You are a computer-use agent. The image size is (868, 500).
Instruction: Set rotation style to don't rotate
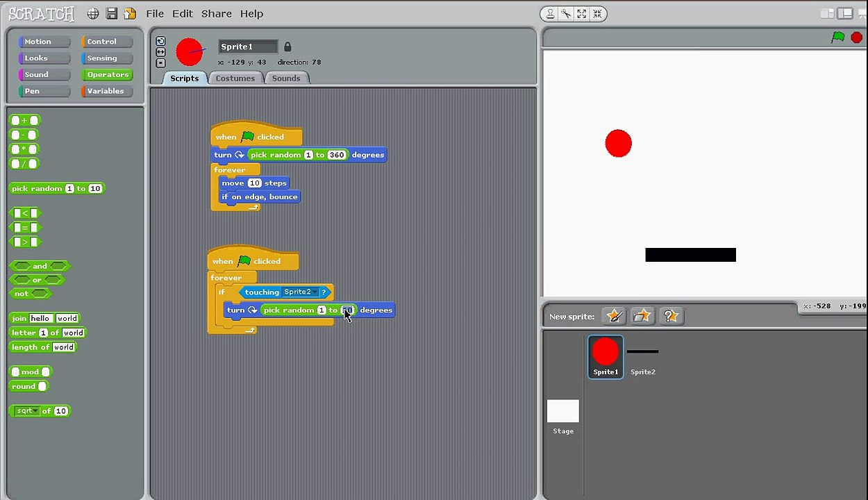pos(160,62)
